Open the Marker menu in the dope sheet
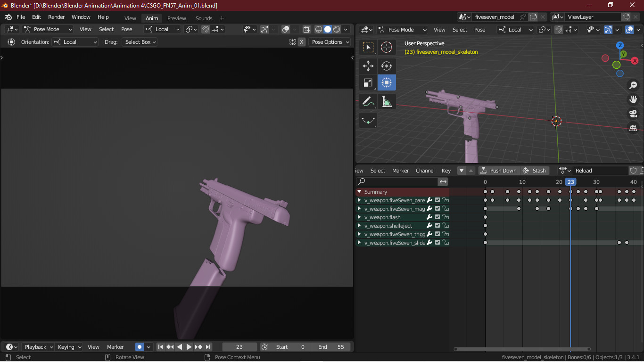The width and height of the screenshot is (644, 362). tap(400, 170)
